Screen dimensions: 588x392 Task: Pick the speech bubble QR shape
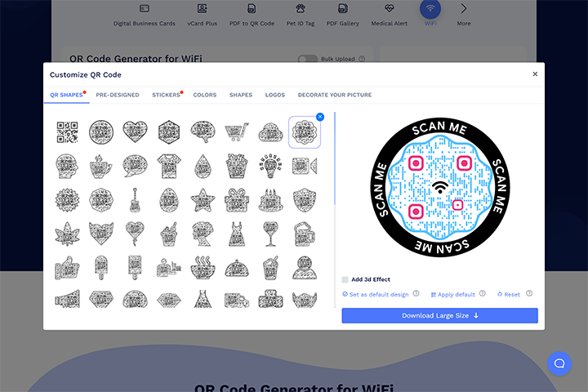coord(135,166)
